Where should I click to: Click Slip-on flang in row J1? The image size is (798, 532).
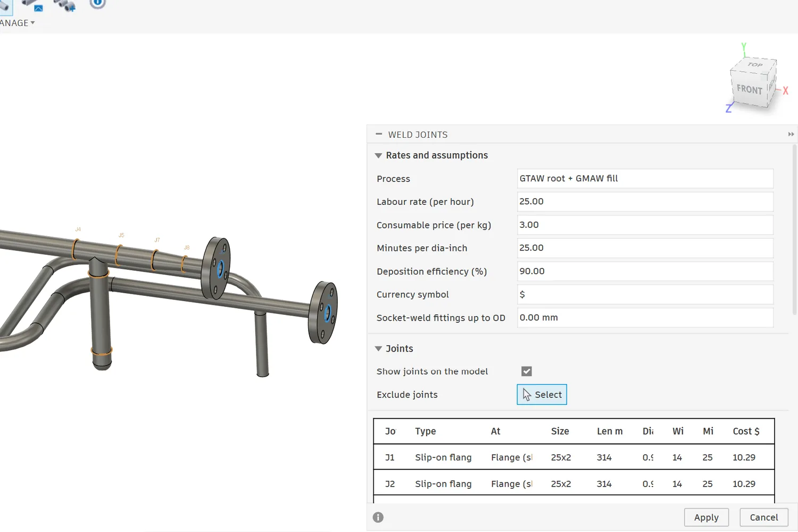point(443,457)
